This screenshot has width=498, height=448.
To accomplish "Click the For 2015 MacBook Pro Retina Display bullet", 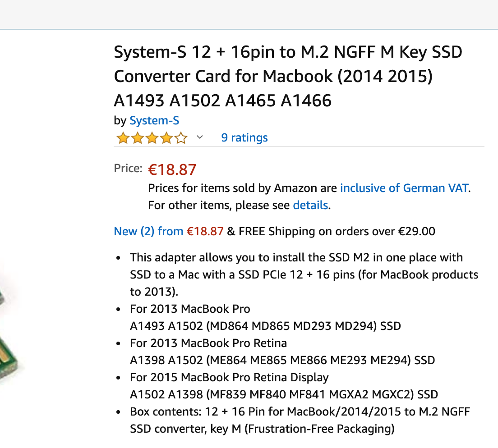I will tap(284, 386).
